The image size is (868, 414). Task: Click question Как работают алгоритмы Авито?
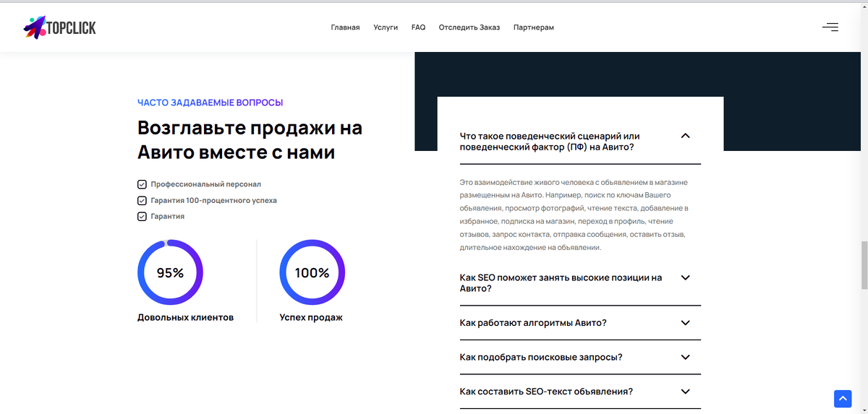[533, 323]
